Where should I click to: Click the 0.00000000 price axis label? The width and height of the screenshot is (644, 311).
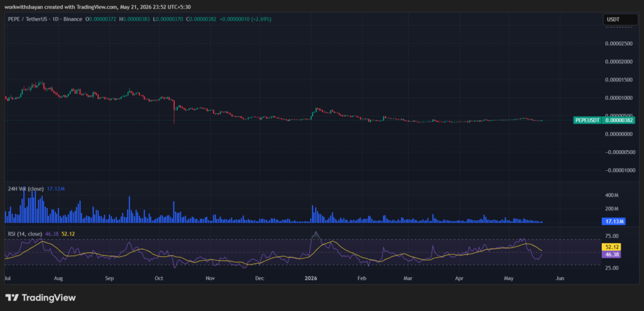(x=619, y=134)
